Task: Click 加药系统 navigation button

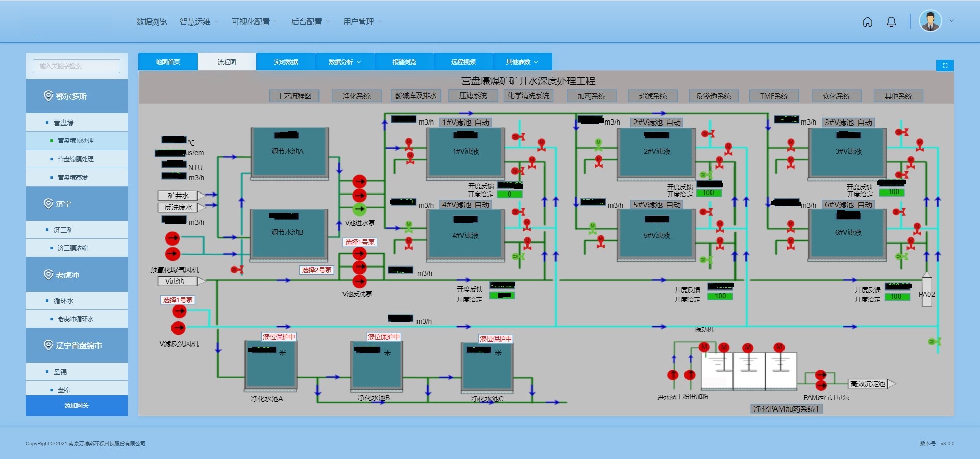Action: tap(591, 96)
